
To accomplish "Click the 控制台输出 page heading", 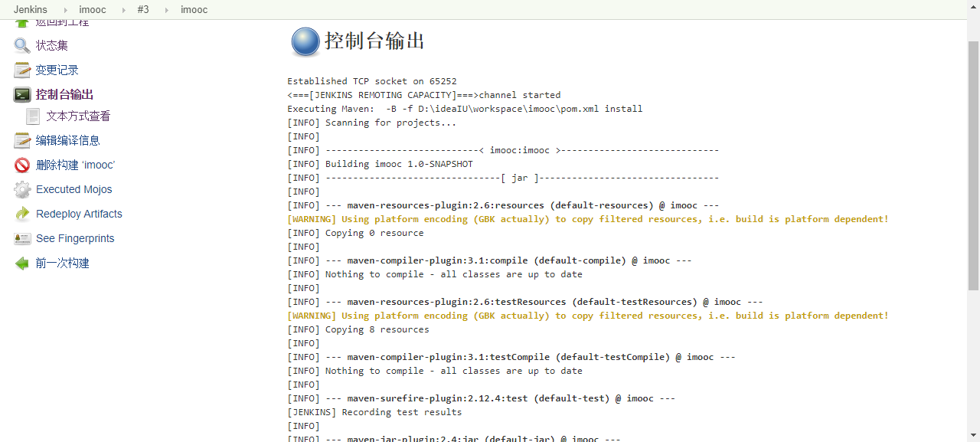I will pos(374,41).
